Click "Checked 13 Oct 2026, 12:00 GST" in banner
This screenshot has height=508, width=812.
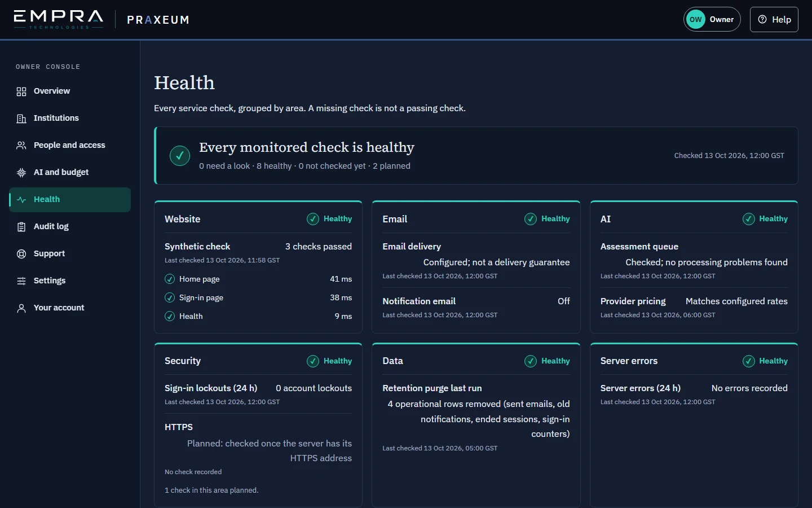(729, 156)
